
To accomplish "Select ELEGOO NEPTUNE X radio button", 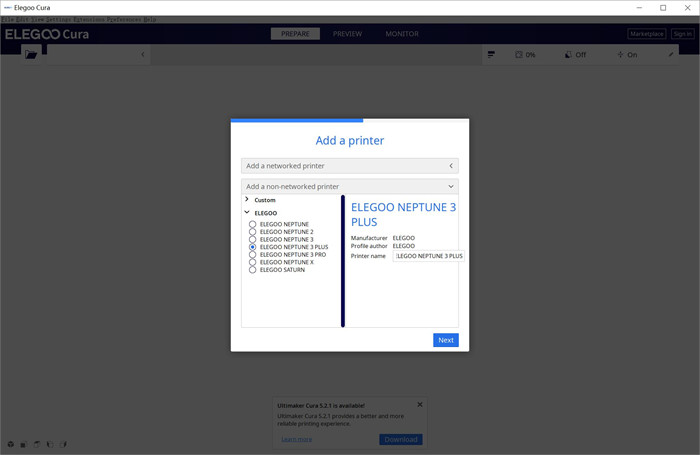I will [x=253, y=262].
